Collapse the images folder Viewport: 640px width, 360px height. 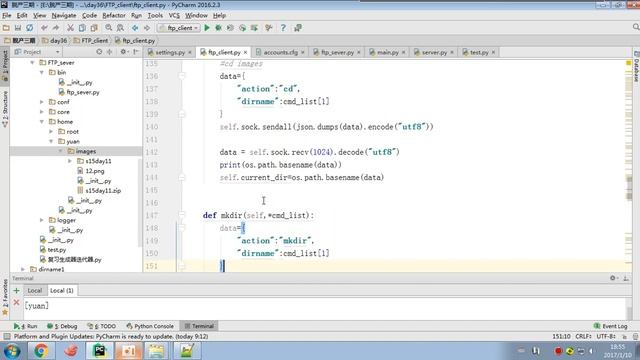[60, 151]
